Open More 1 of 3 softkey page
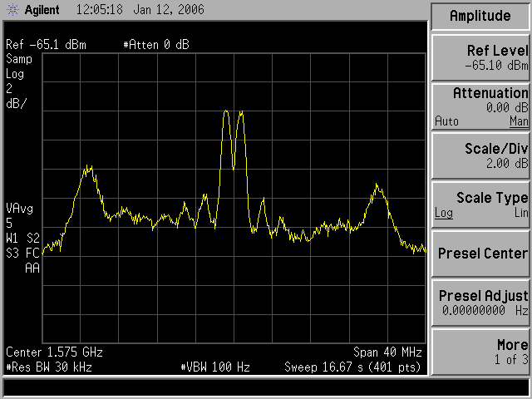The width and height of the screenshot is (532, 399). coord(480,351)
